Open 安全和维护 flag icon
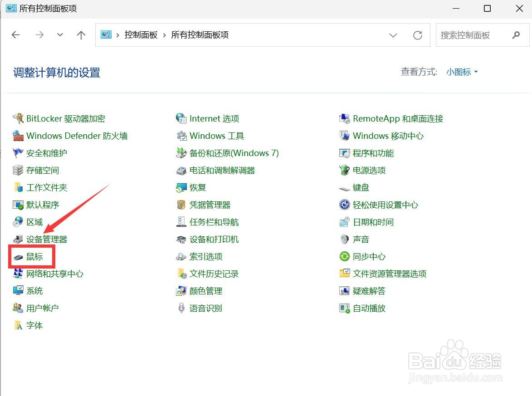The height and width of the screenshot is (396, 532). click(x=18, y=153)
